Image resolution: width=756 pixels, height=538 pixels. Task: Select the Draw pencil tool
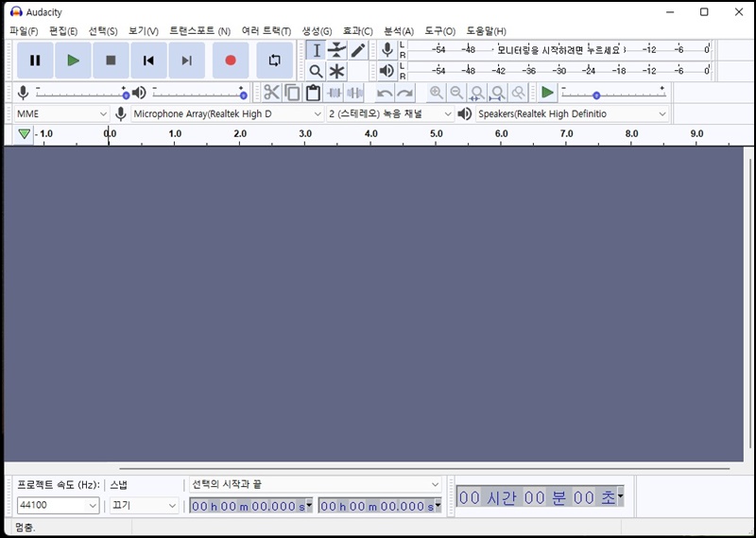click(x=357, y=50)
